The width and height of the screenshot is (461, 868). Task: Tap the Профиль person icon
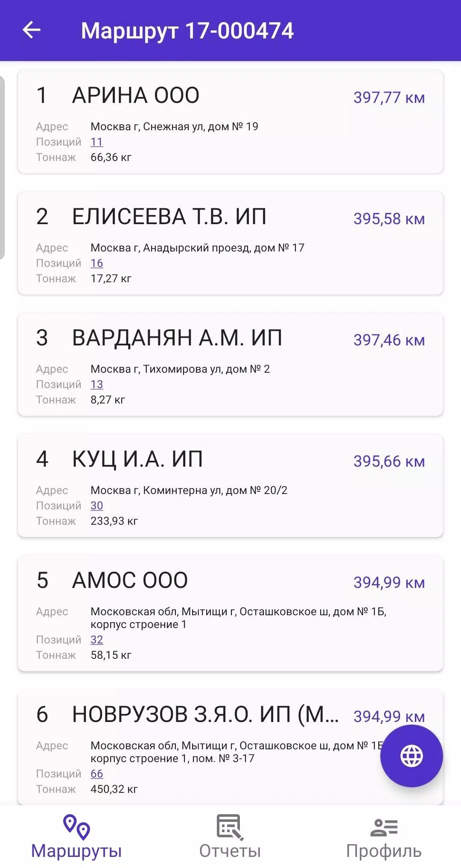pos(384,827)
